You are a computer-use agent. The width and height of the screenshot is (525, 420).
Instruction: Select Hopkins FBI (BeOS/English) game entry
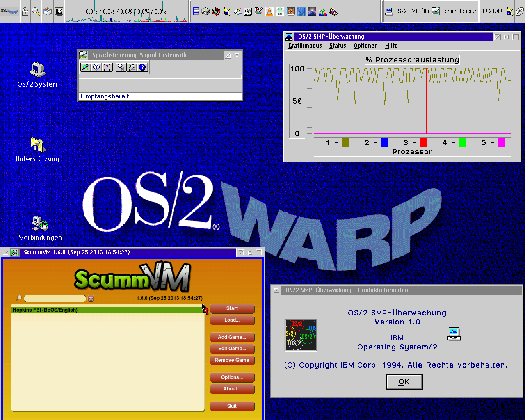click(x=107, y=310)
